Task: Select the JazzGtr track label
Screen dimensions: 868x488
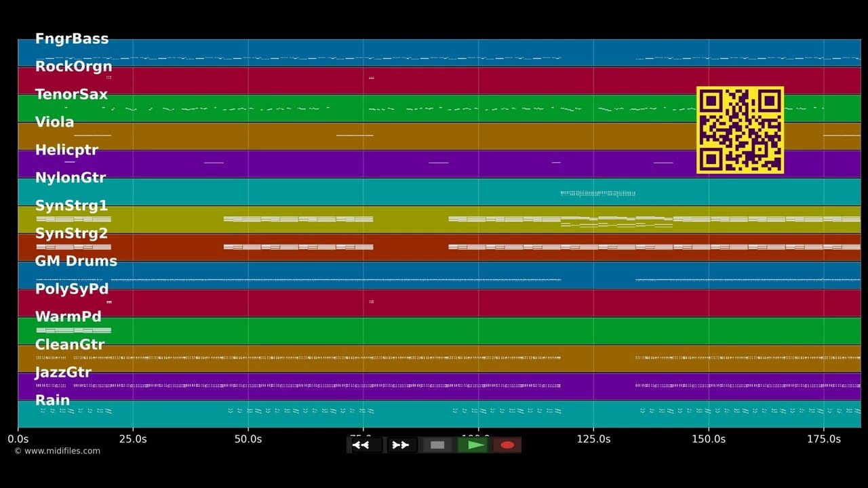Action: (63, 372)
